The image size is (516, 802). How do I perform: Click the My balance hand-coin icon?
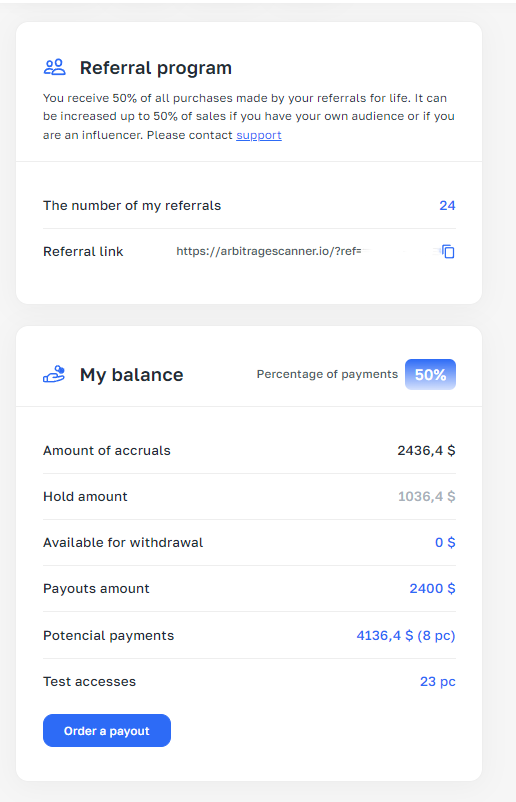[x=54, y=374]
